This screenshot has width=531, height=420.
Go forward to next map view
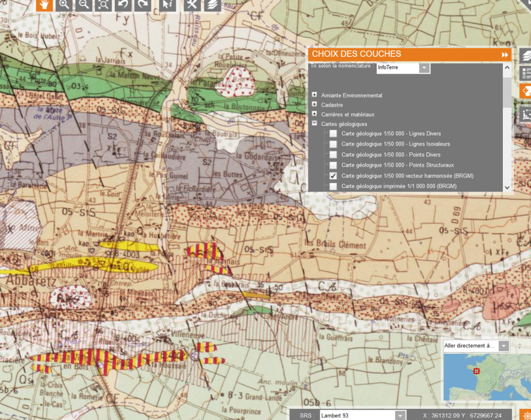tap(142, 5)
